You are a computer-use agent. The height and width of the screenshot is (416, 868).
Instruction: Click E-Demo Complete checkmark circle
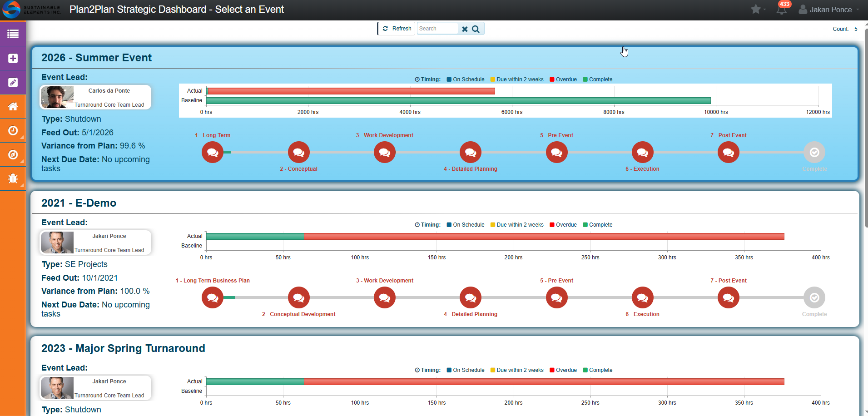pyautogui.click(x=814, y=297)
